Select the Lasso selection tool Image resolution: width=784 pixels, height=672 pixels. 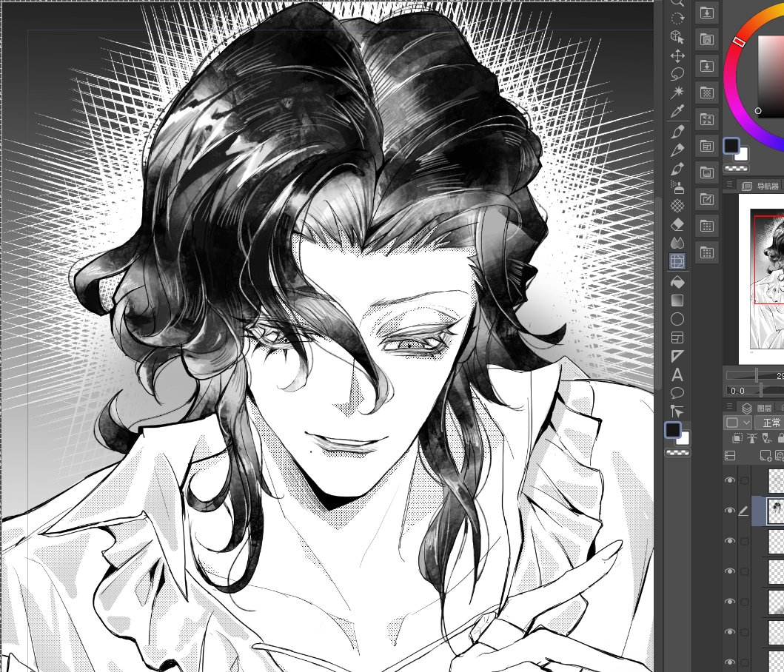pyautogui.click(x=677, y=74)
